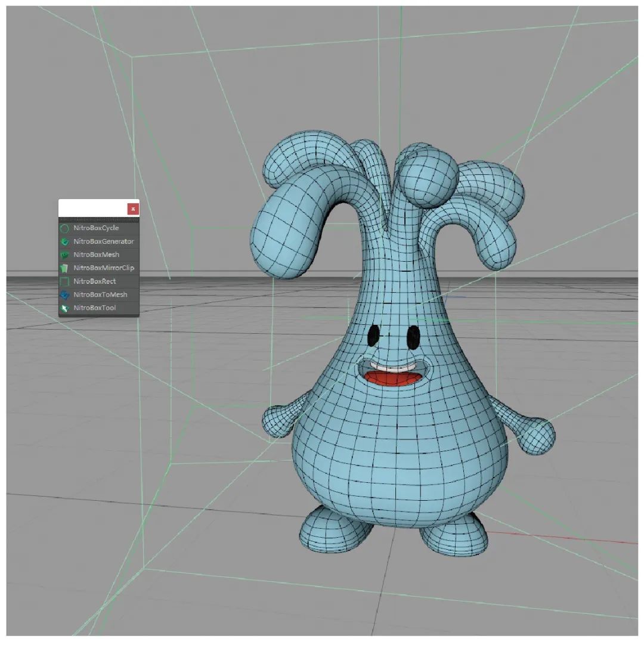Click the NitroBoxRect square icon
Viewport: 644px width, 645px height.
(64, 281)
